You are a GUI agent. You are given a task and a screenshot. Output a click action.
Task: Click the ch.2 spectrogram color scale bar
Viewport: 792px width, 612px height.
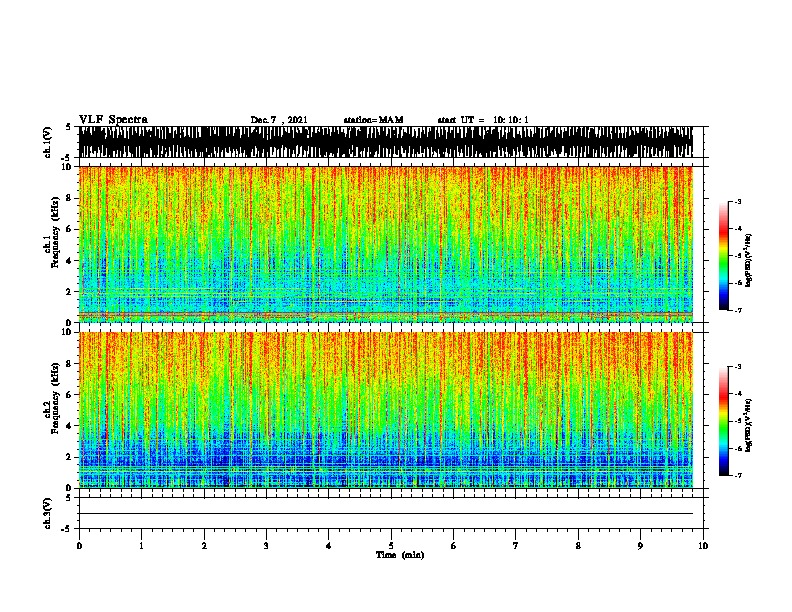coord(724,421)
